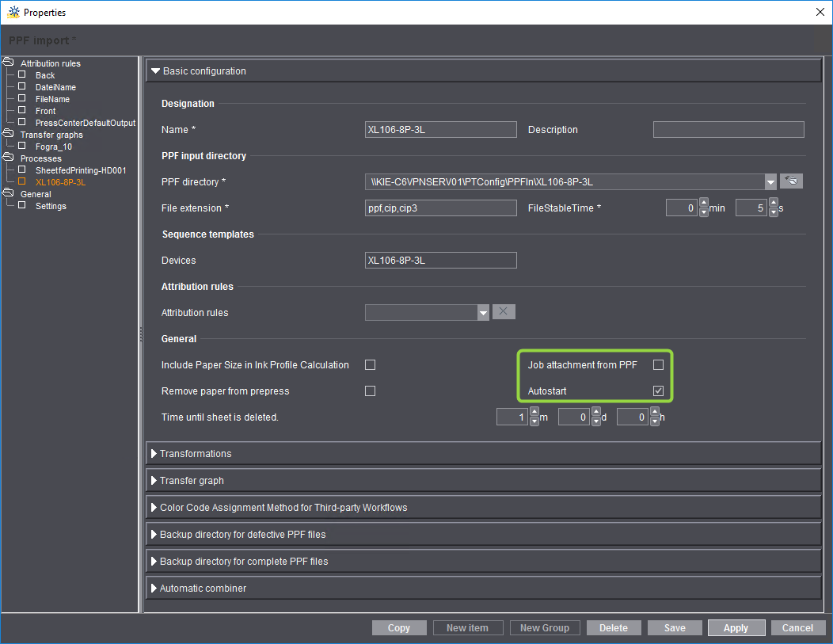833x644 pixels.
Task: Check the box next to Fogra_10
Action: (21, 146)
